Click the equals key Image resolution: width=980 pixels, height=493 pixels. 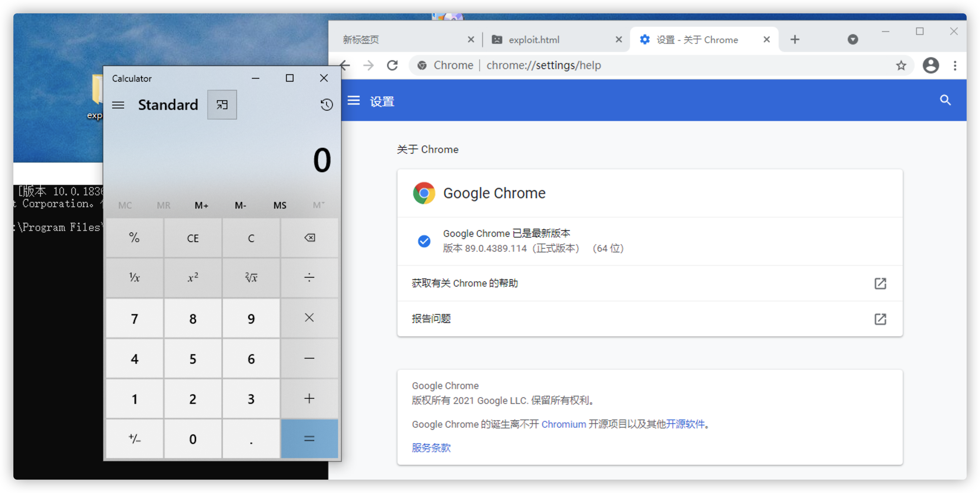click(309, 439)
